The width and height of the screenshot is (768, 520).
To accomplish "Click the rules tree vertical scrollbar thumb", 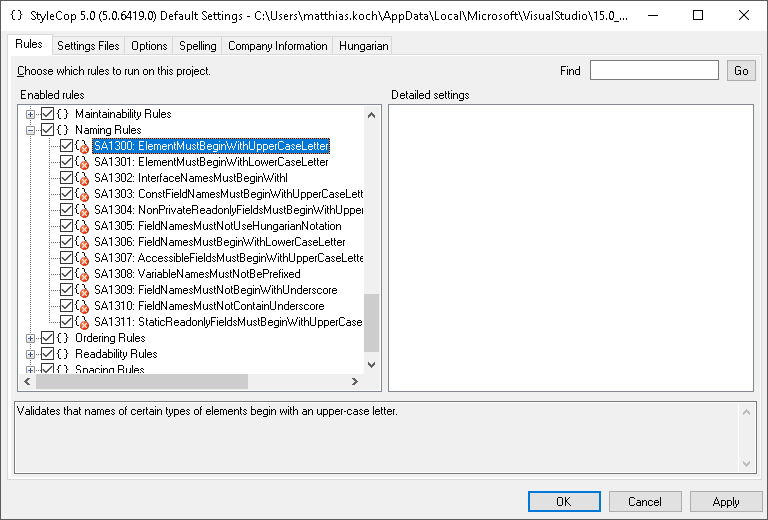I will click(x=372, y=323).
